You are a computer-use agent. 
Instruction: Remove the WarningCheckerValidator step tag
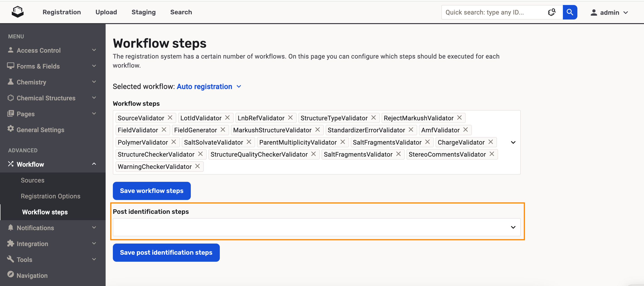[x=197, y=166]
